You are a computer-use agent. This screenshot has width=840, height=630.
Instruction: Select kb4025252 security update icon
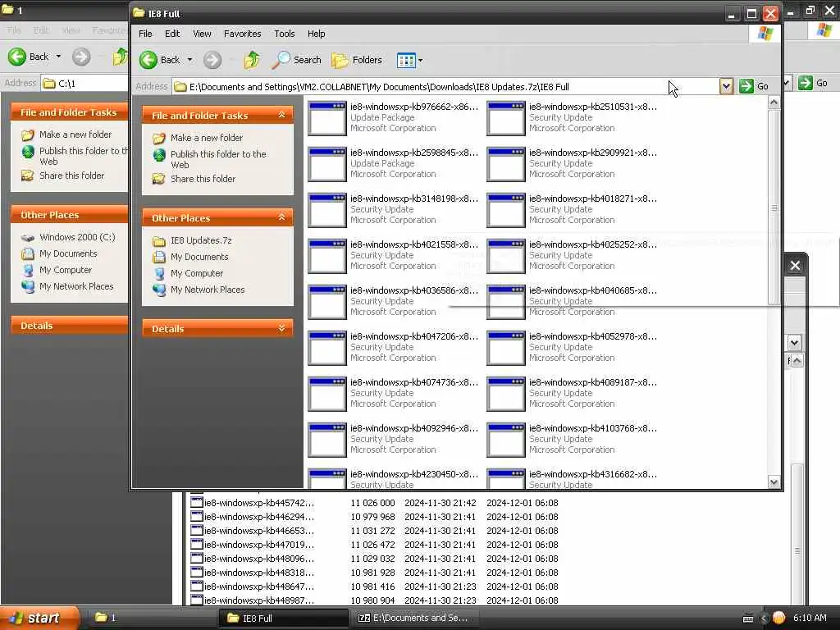pos(505,256)
